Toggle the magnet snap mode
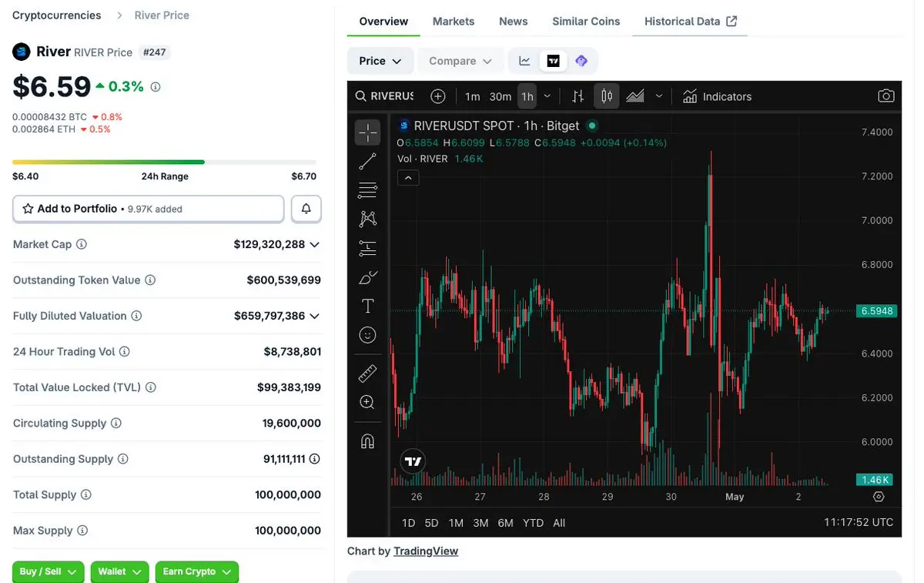 (368, 441)
